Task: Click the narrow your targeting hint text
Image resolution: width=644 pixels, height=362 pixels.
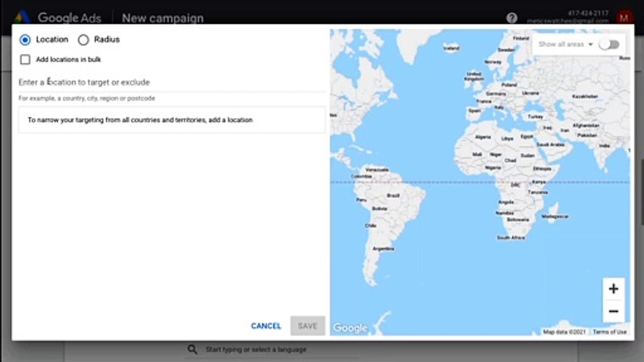Action: (x=140, y=120)
